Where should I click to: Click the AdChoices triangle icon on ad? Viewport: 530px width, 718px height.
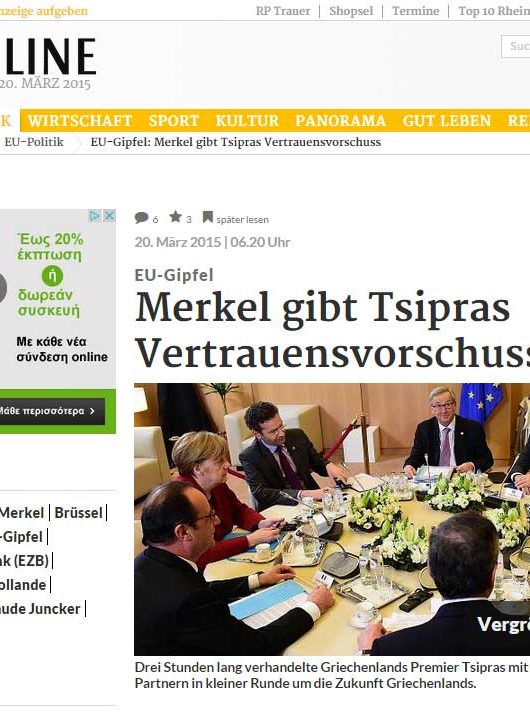[x=94, y=216]
